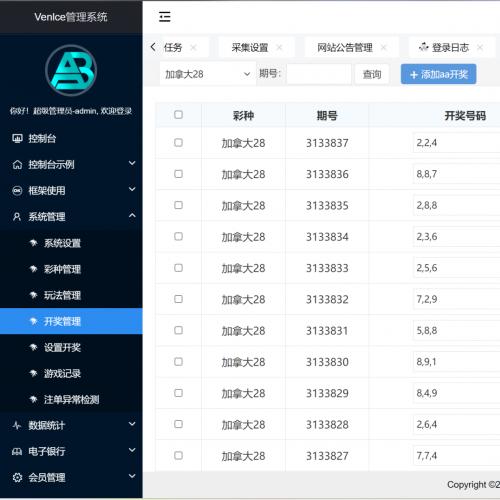The height and width of the screenshot is (500, 500).
Task: Check the row for 期号 3133837
Action: coord(178,143)
